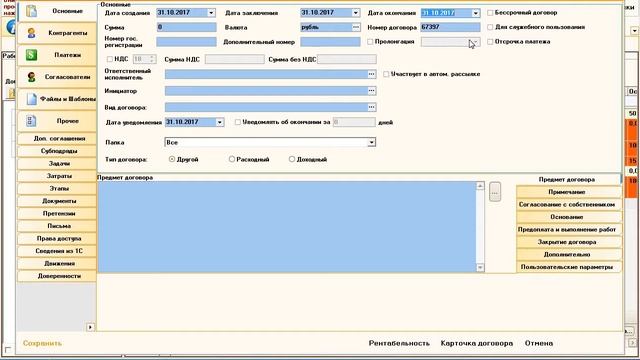640x360 pixels.
Task: Select Расходный contract type radio
Action: pos(232,159)
